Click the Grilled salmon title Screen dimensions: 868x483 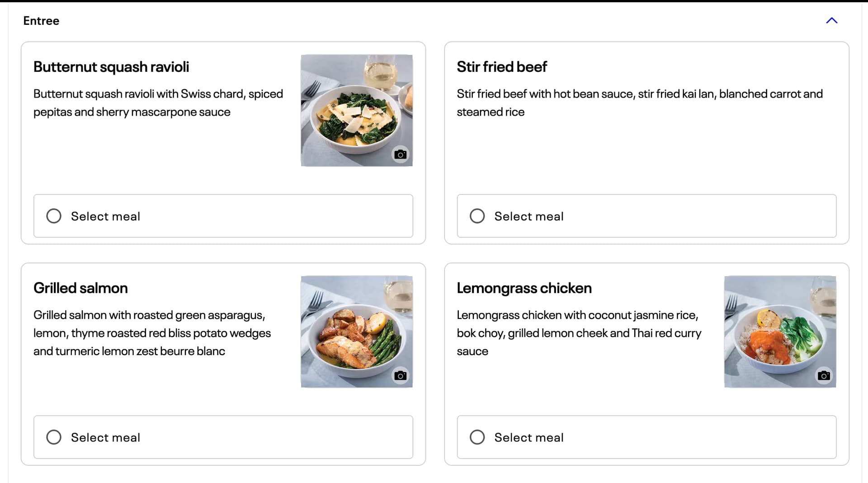point(80,288)
